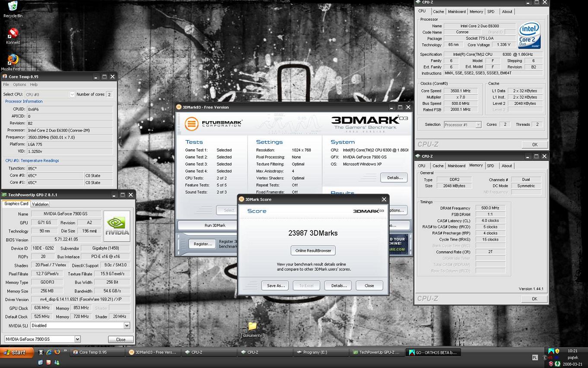Image resolution: width=588 pixels, height=368 pixels.
Task: Expand quick launch overflow chevron
Action: point(65,350)
